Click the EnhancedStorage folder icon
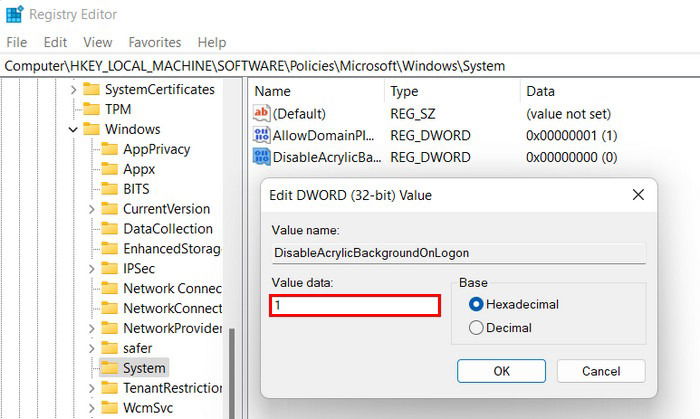This screenshot has height=419, width=700. click(x=109, y=249)
